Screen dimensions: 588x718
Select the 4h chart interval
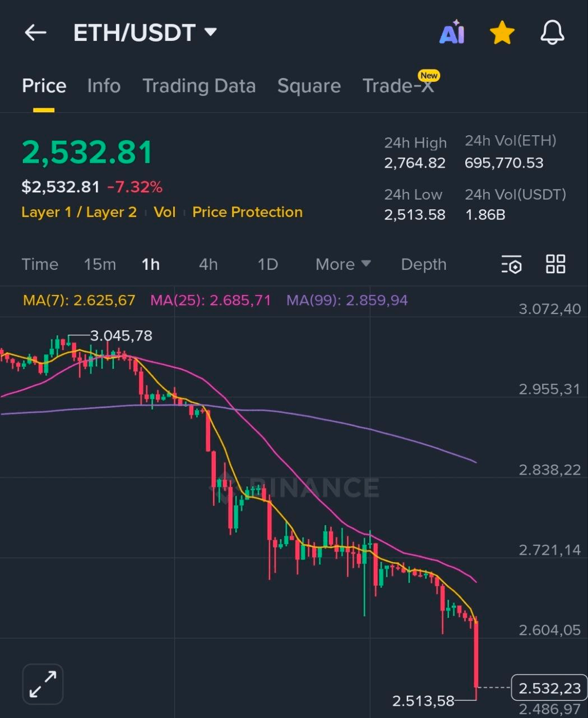[x=209, y=264]
